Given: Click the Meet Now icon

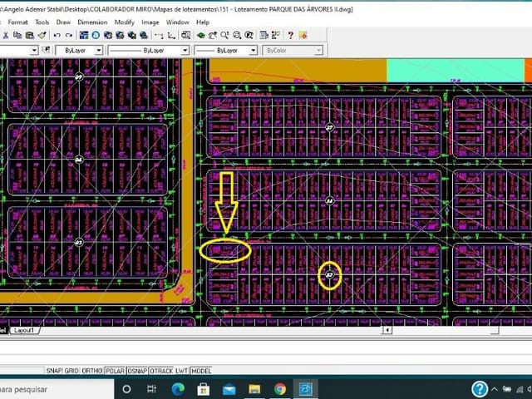Looking at the screenshot, I should tap(108, 35).
